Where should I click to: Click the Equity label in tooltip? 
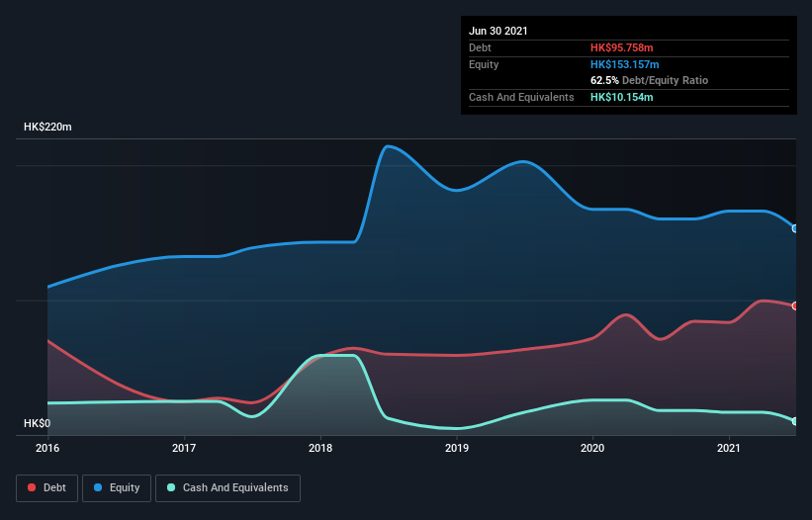(484, 64)
